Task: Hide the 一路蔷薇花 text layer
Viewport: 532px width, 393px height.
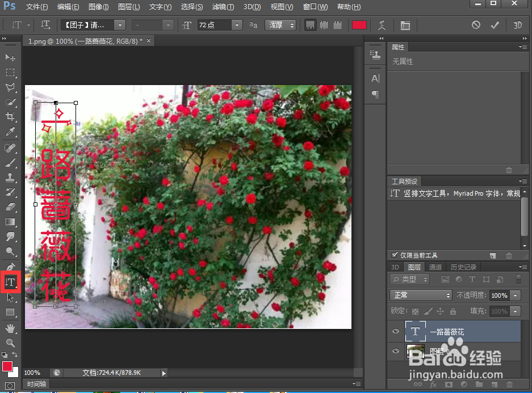Action: point(396,331)
